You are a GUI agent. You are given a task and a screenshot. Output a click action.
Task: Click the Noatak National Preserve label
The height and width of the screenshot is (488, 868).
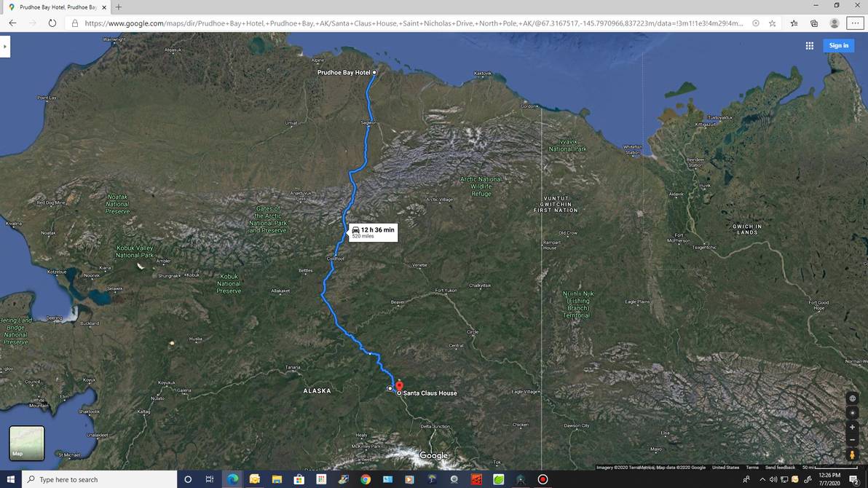(x=117, y=204)
